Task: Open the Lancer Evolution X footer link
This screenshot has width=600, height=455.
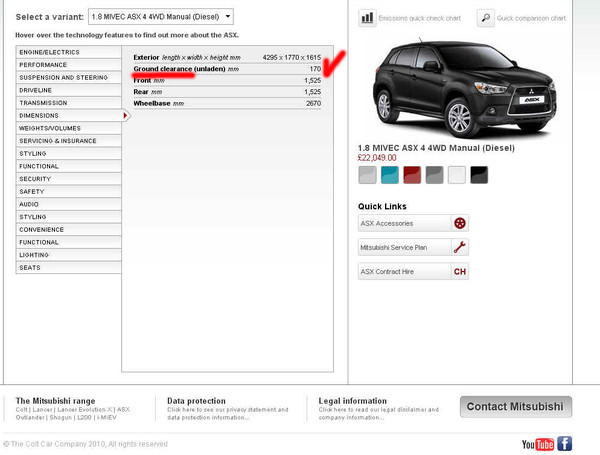Action: click(85, 409)
